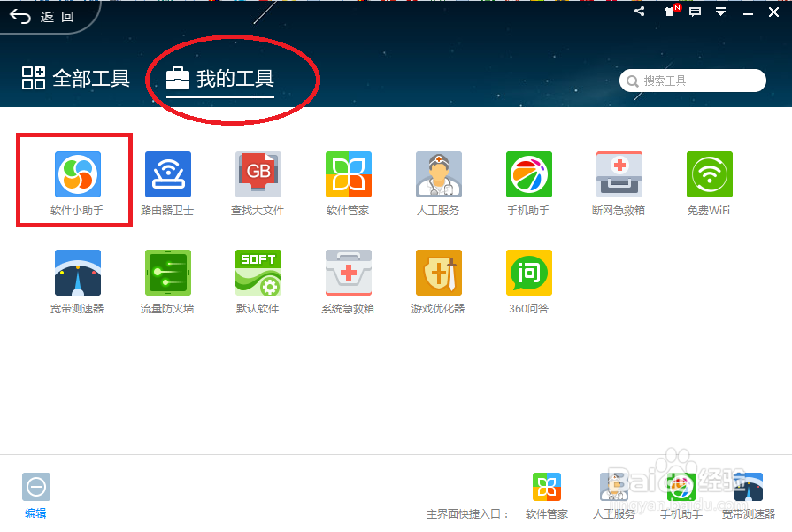Click 编辑 to edit my tools

pyautogui.click(x=35, y=494)
